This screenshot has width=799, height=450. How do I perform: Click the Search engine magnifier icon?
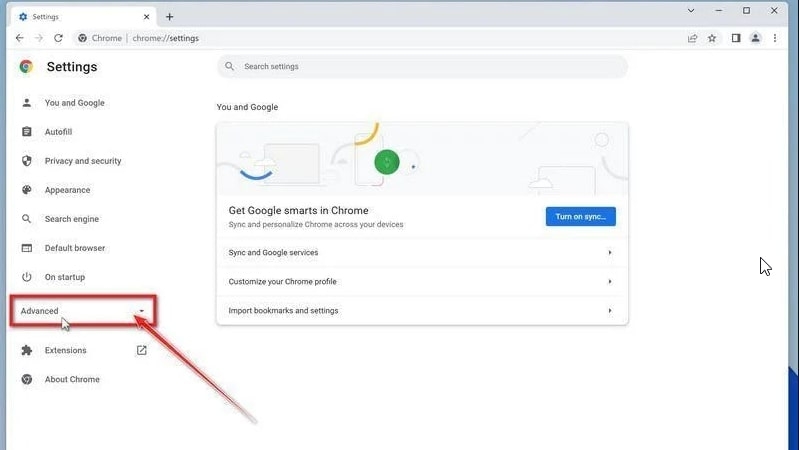[26, 219]
